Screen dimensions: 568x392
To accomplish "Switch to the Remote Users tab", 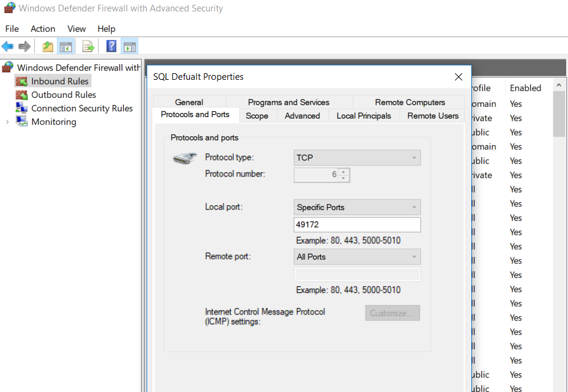I will [x=433, y=116].
